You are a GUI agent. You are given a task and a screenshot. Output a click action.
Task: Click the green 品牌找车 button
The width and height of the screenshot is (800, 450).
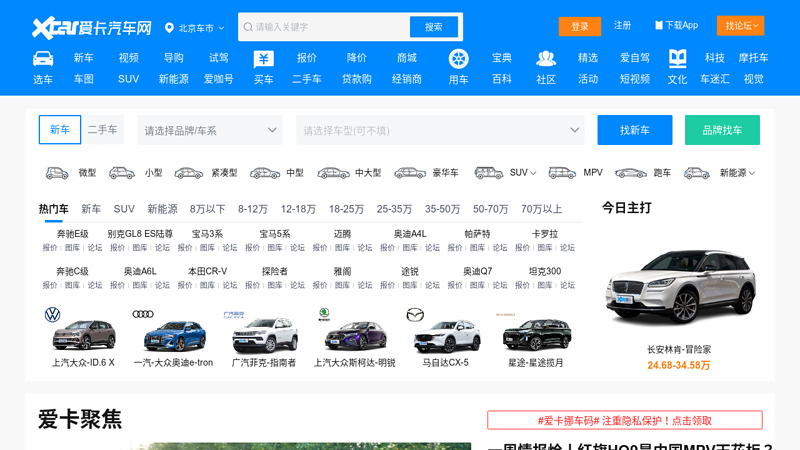tap(722, 130)
